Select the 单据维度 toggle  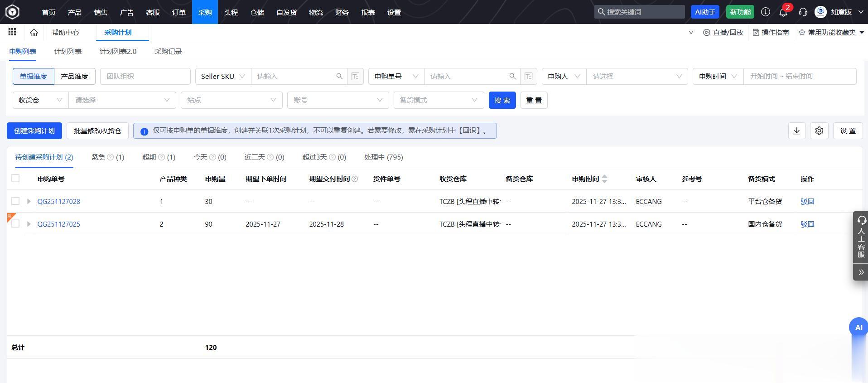(x=33, y=76)
